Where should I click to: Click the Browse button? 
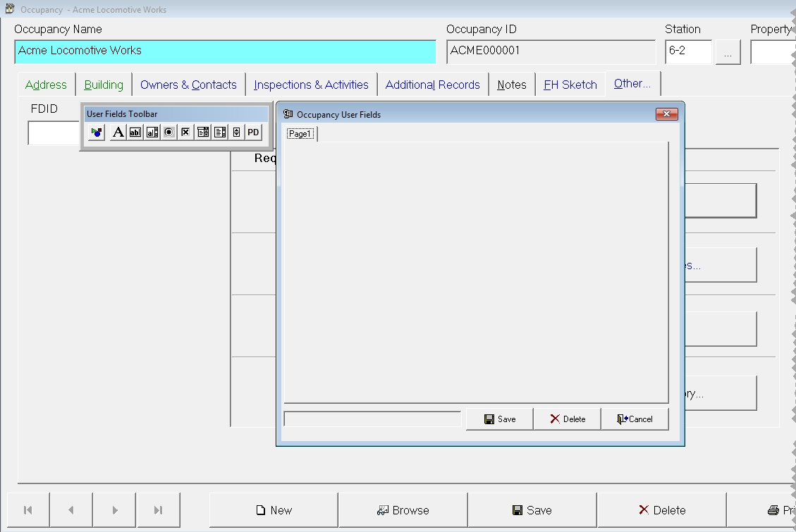pyautogui.click(x=403, y=510)
